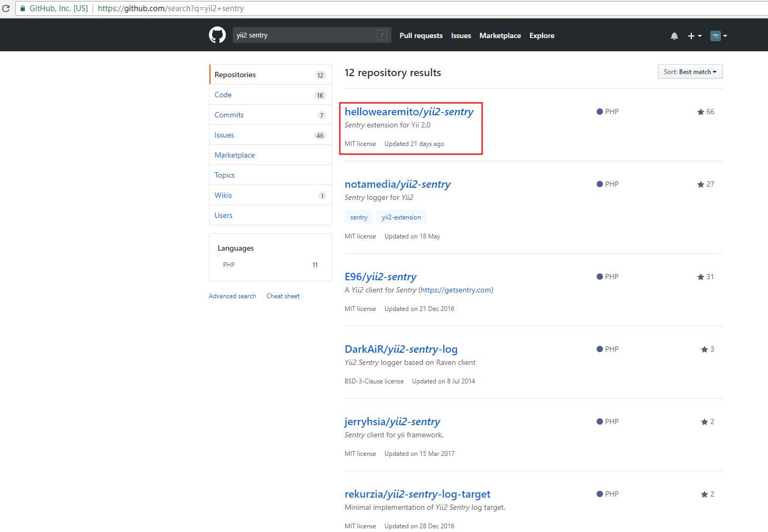768x532 pixels.
Task: Click the green secure padlock icon
Action: pos(23,8)
